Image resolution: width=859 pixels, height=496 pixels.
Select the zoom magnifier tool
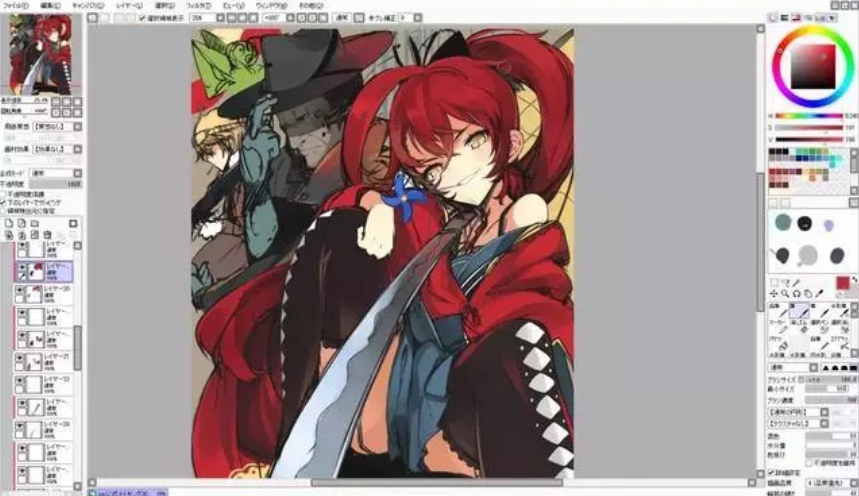(786, 294)
